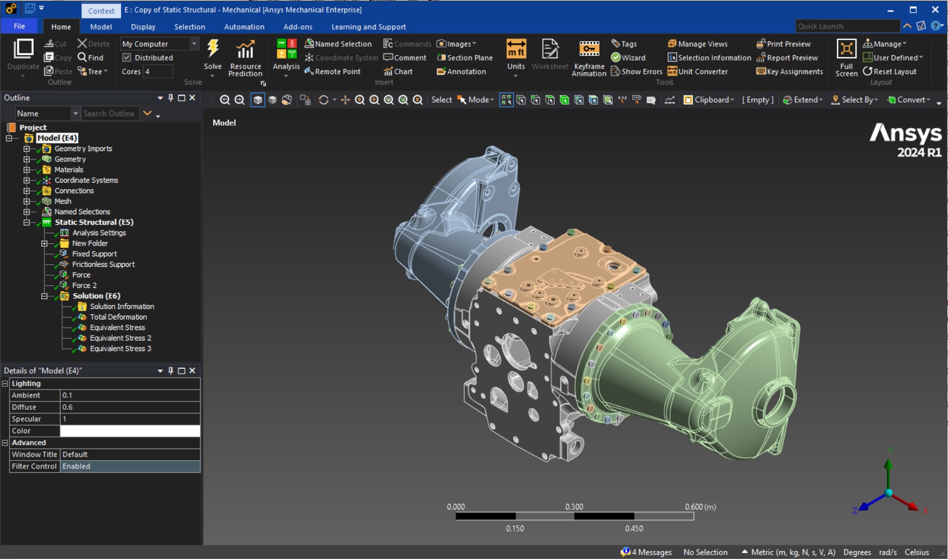Pin the Details panel
948x560 pixels.
[171, 371]
